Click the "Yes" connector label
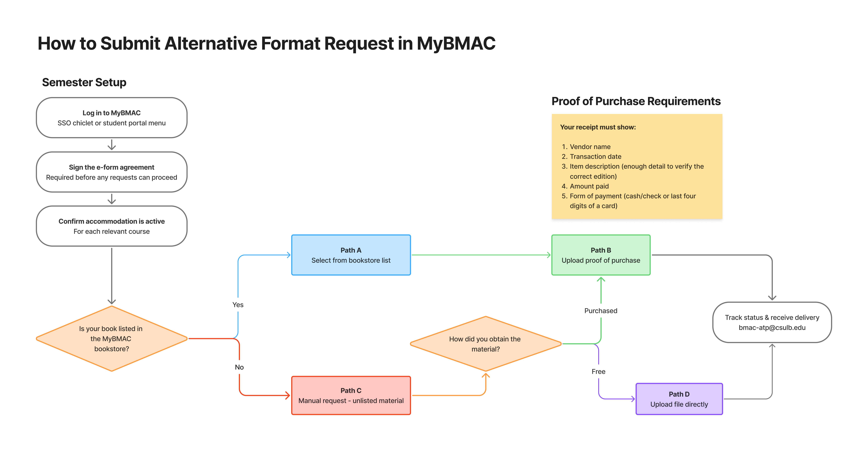 (238, 305)
